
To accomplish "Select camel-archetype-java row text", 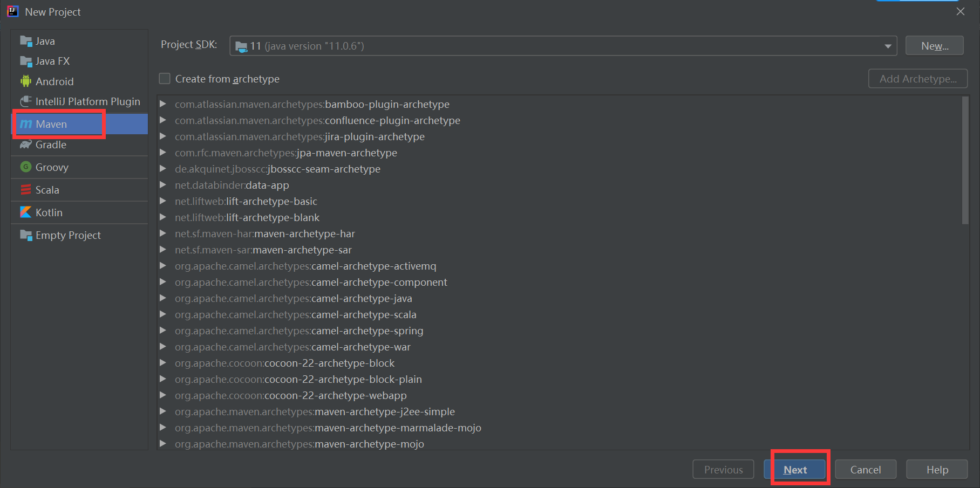I will point(293,298).
